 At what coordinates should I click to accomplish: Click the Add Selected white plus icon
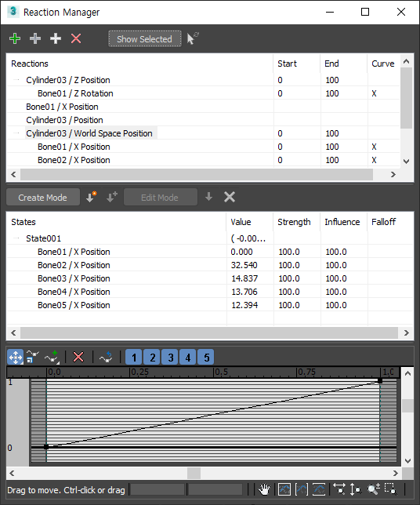[56, 38]
